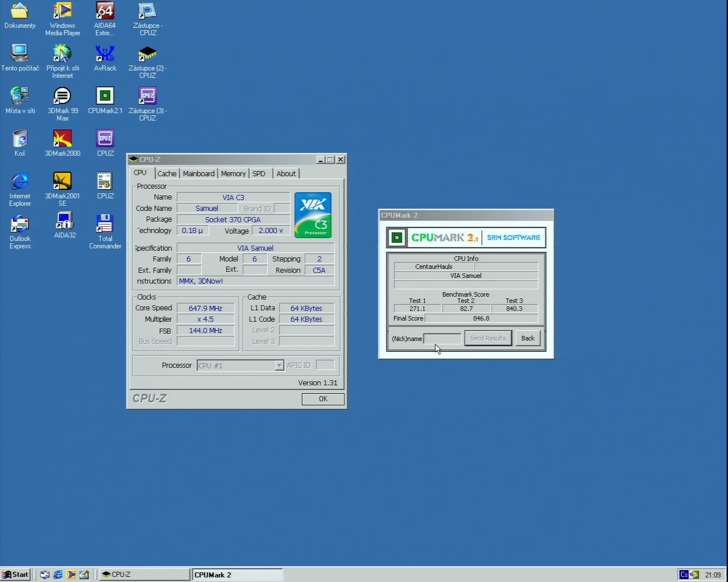Viewport: 728px width, 582px height.
Task: Click the Test 2 score 82.7
Action: tap(466, 309)
